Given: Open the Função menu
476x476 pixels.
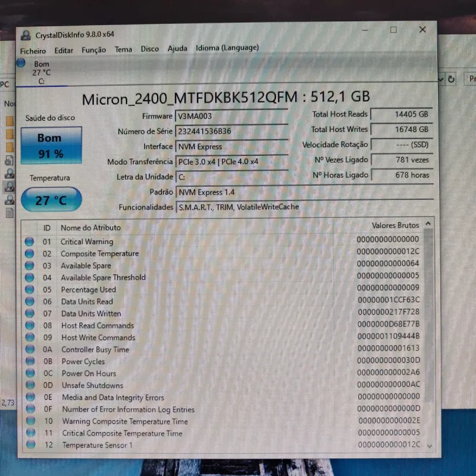Looking at the screenshot, I should (94, 50).
